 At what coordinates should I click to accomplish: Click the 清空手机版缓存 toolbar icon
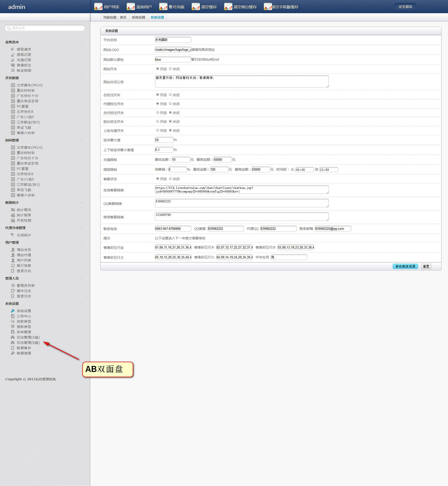(x=268, y=6)
